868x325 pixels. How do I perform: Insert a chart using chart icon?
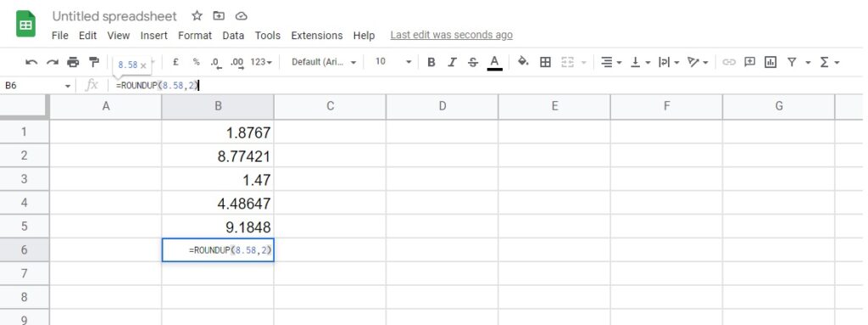tap(770, 62)
